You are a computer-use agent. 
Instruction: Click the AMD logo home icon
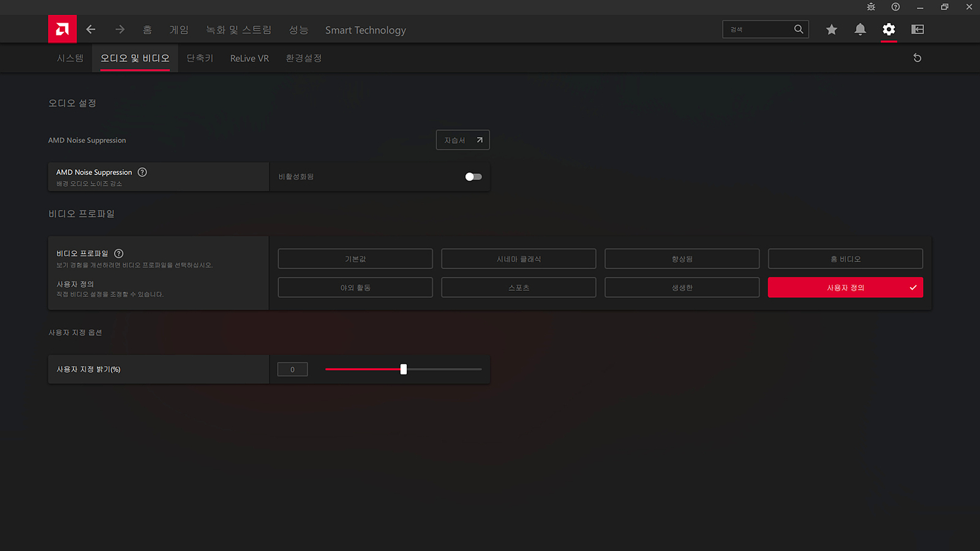click(x=62, y=29)
